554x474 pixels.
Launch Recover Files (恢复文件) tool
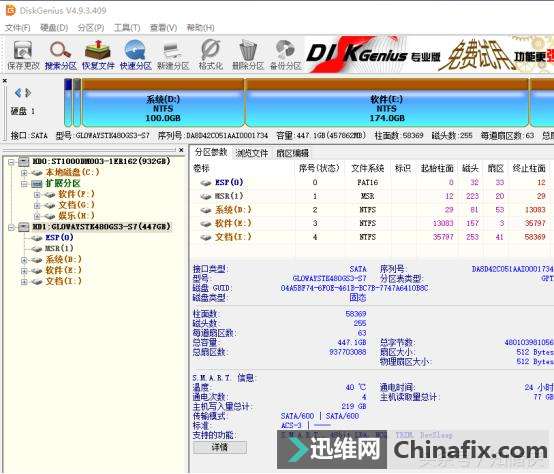(x=98, y=55)
